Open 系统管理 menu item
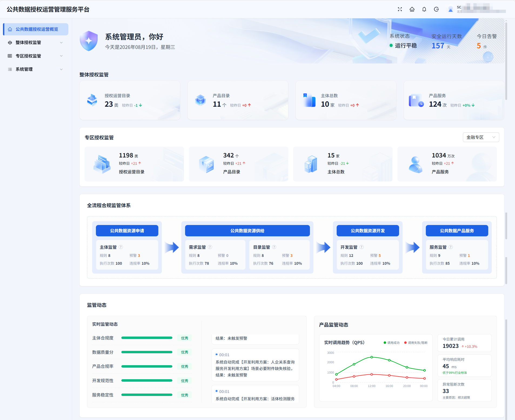This screenshot has width=515, height=420. point(36,69)
